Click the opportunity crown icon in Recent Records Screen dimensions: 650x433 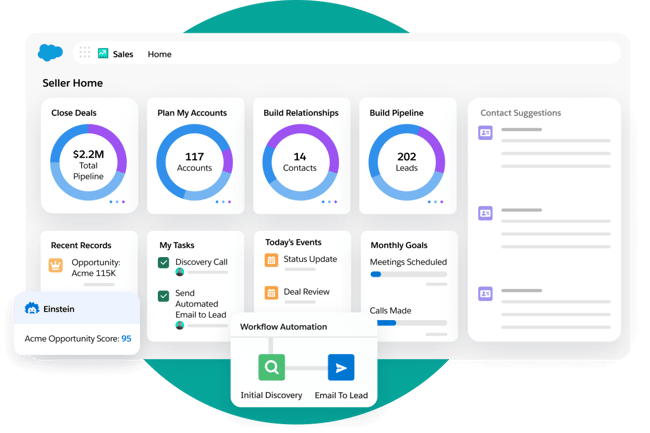click(56, 265)
